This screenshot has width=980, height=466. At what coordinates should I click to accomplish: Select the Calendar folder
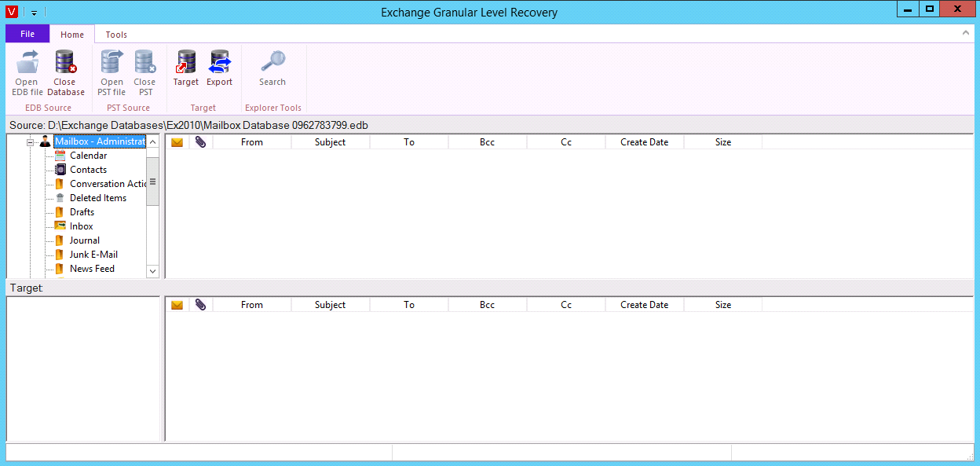click(88, 156)
